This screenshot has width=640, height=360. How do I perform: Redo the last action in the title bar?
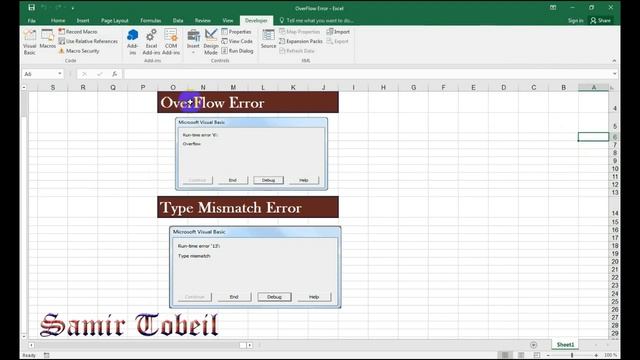tap(57, 7)
